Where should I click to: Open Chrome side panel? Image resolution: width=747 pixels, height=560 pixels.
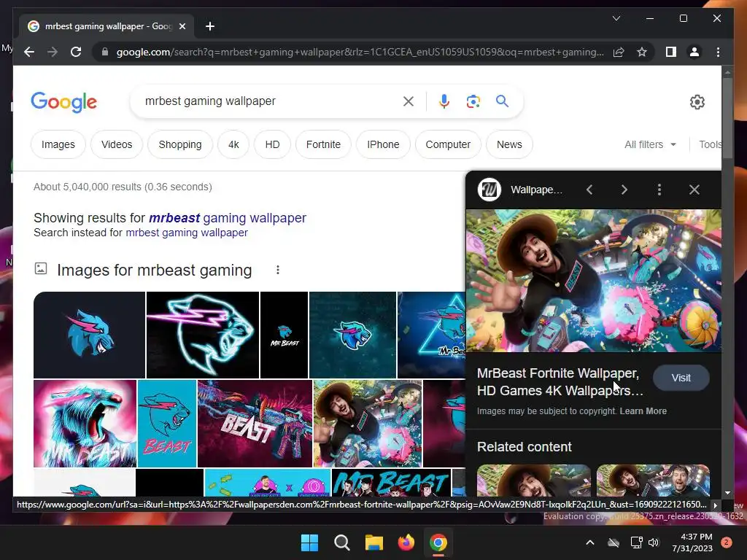click(x=671, y=52)
